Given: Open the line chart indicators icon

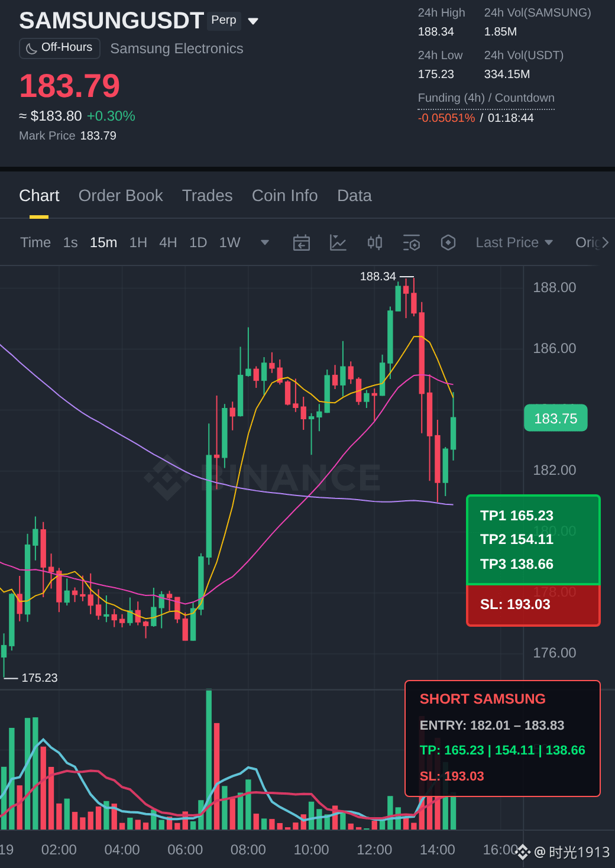Looking at the screenshot, I should [x=338, y=242].
